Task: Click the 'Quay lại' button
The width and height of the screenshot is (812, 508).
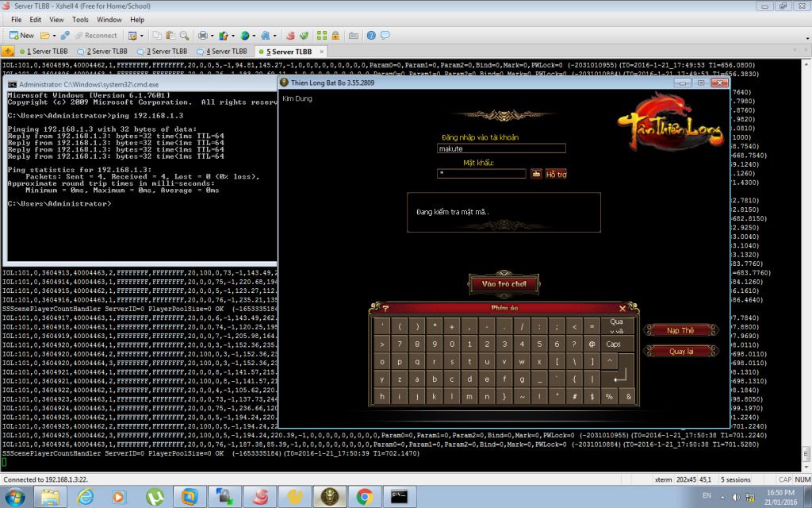Action: click(x=680, y=351)
